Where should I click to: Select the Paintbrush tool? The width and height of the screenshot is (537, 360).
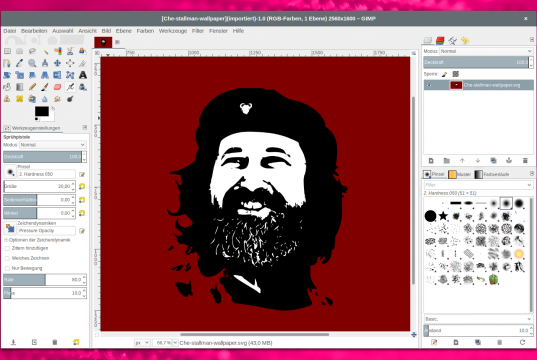tap(45, 87)
